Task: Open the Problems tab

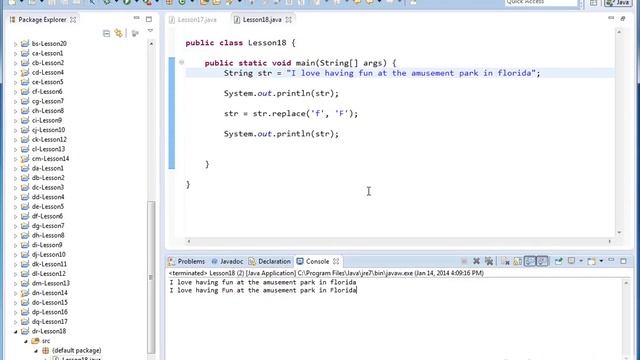Action: [x=187, y=261]
